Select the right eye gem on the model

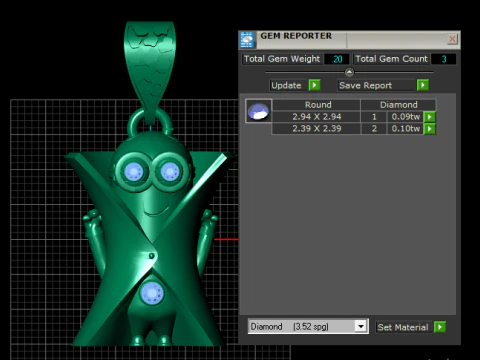170,172
